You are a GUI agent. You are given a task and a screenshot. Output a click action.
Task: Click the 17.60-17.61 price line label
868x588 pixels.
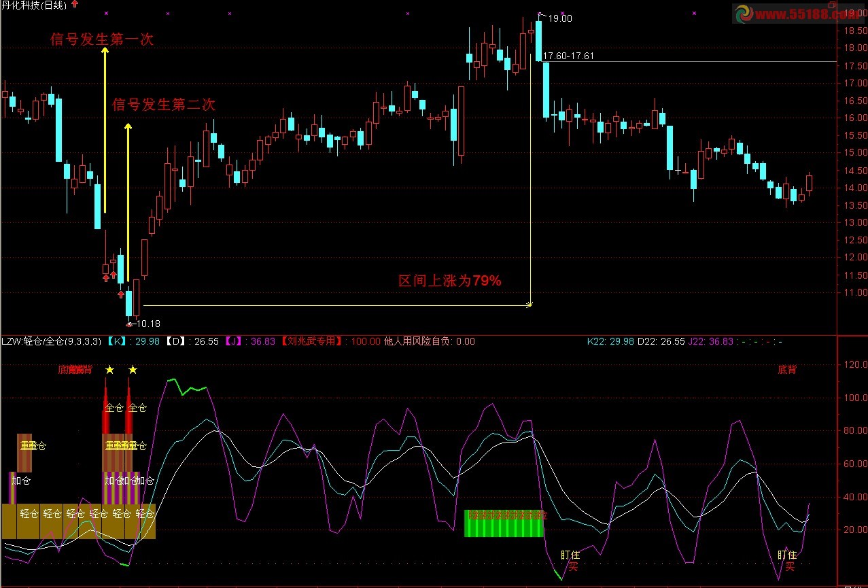[x=569, y=56]
